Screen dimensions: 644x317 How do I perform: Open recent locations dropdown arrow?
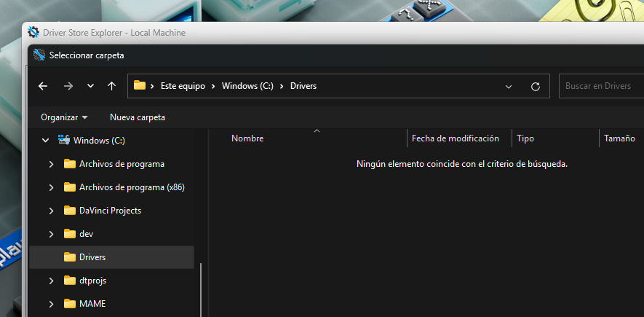click(x=90, y=86)
